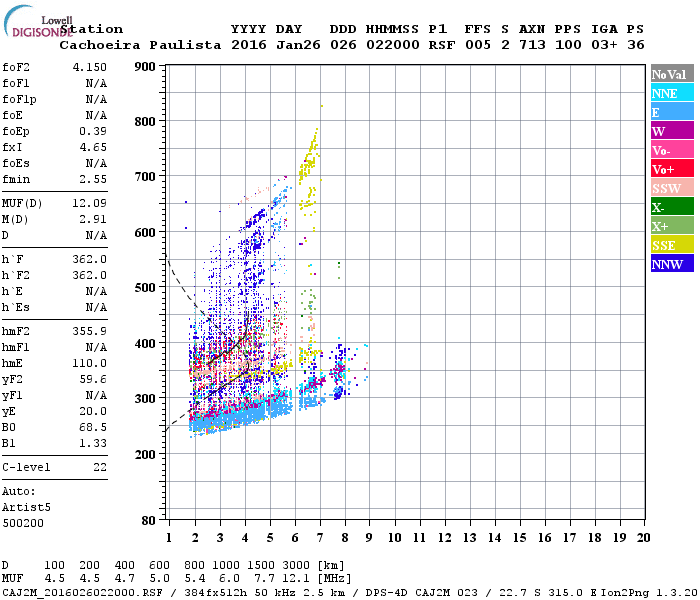Viewport: 700px width, 600px height.
Task: Select the X+ legend swatch
Action: [672, 225]
